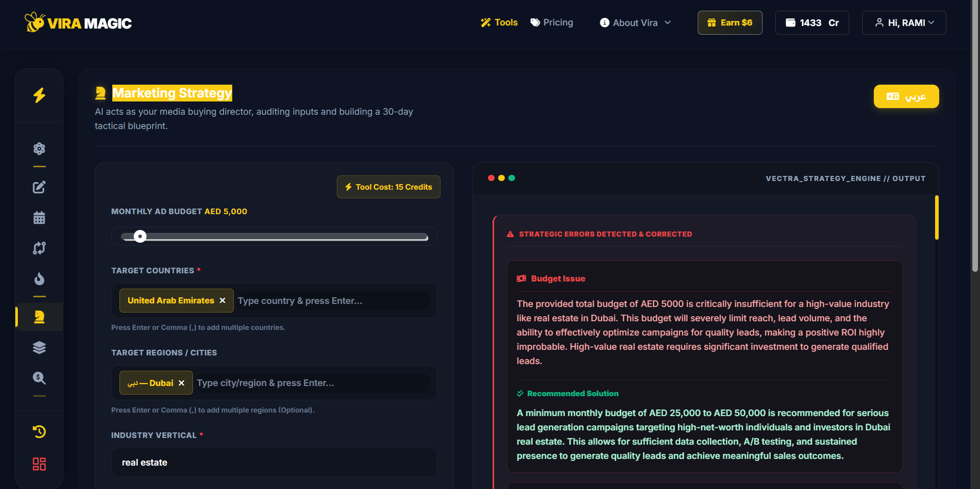Open the calendar sidebar tool
980x489 pixels.
tap(39, 218)
